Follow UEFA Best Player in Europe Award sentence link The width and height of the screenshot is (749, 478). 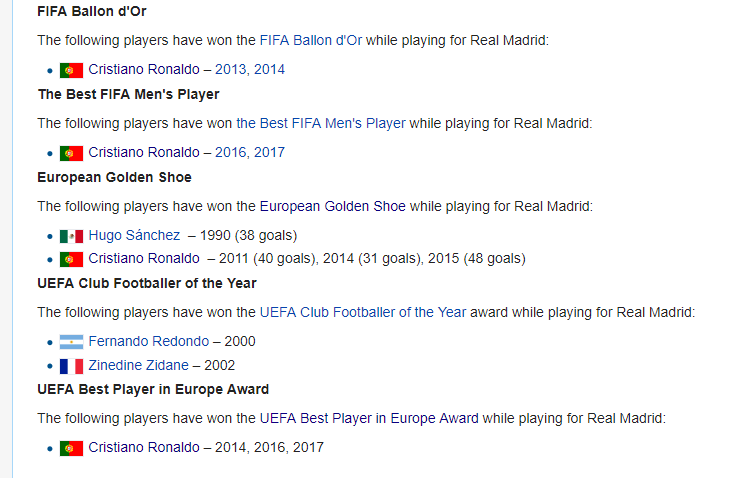click(369, 418)
